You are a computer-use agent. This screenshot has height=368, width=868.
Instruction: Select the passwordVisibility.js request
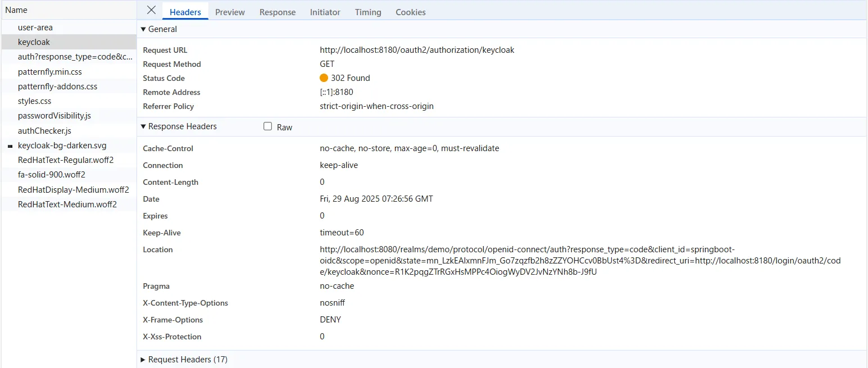point(54,116)
